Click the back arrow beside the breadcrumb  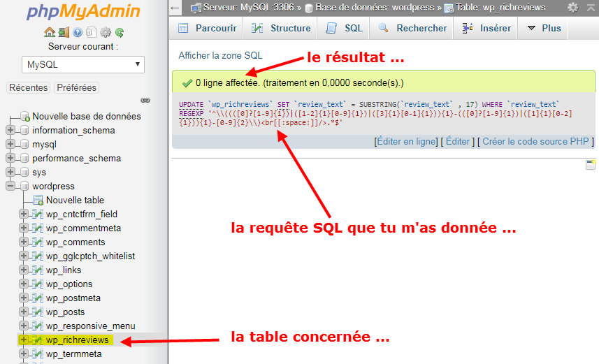pos(175,8)
